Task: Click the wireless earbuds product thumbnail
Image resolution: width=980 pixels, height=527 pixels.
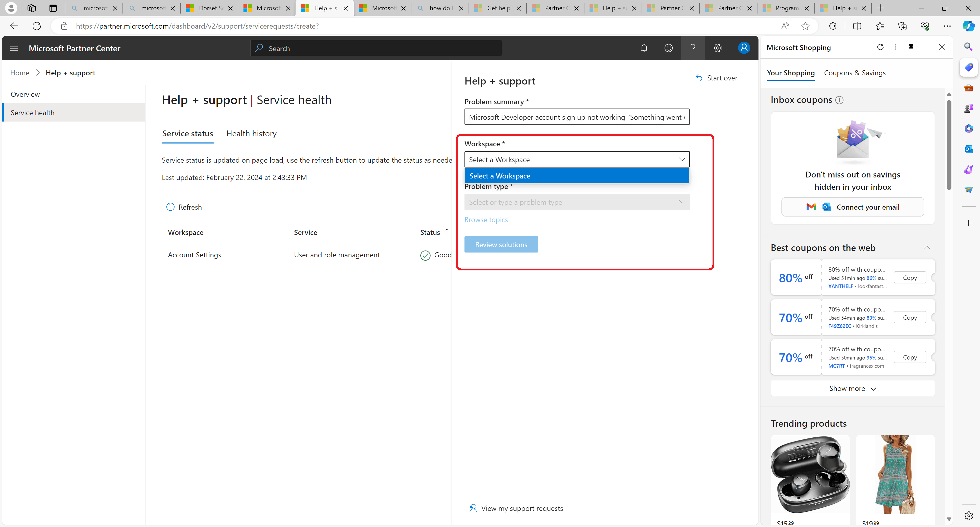Action: pyautogui.click(x=810, y=477)
